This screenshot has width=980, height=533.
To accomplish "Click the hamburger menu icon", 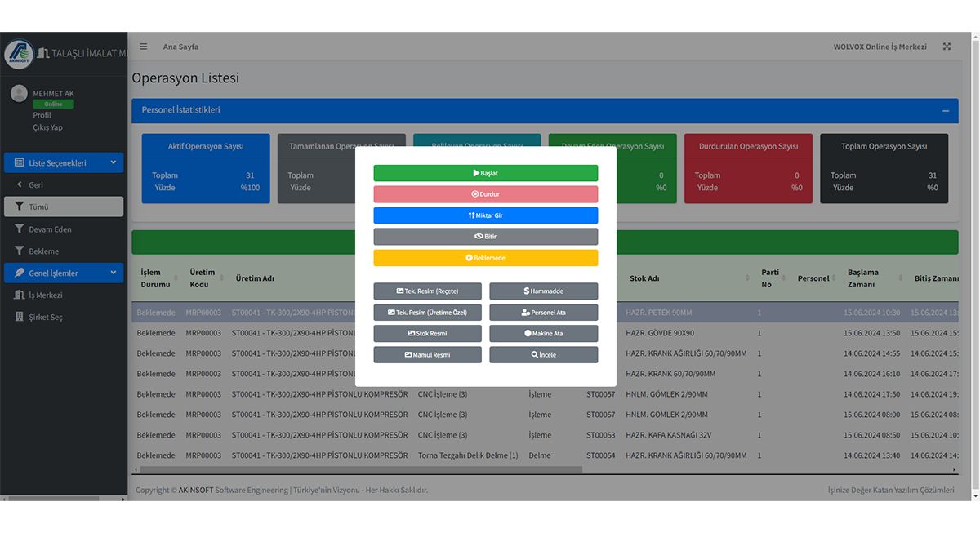I will [x=144, y=47].
